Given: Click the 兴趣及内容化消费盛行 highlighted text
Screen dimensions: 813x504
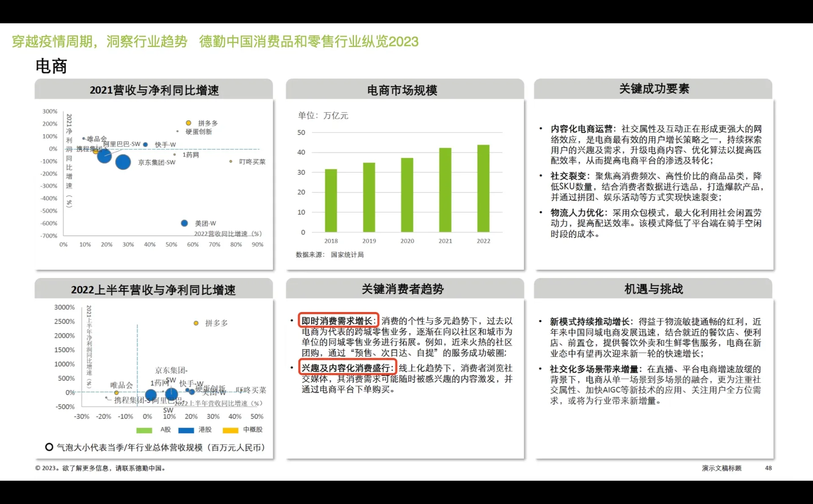Looking at the screenshot, I should tap(347, 368).
